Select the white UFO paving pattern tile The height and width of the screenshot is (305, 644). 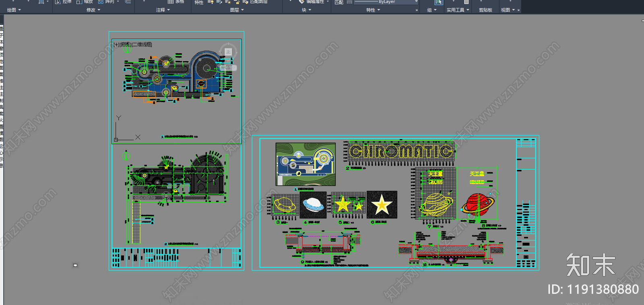pyautogui.click(x=313, y=205)
